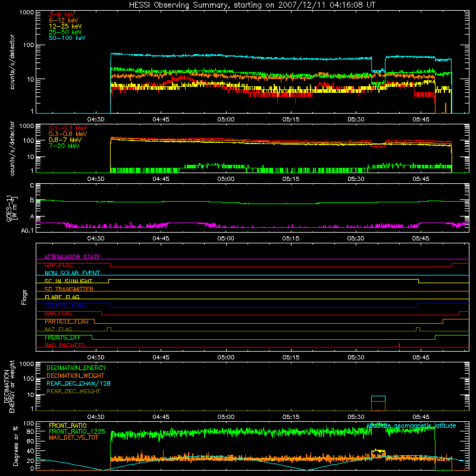Click the 0.1-0.3 MeV legend entry
Screen dimensions: 476x476
(x=68, y=128)
